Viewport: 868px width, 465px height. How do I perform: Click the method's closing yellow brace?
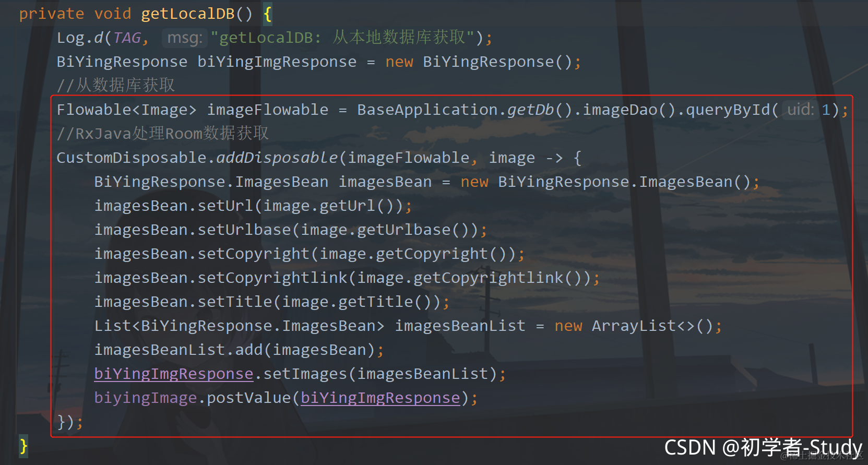coord(23,446)
